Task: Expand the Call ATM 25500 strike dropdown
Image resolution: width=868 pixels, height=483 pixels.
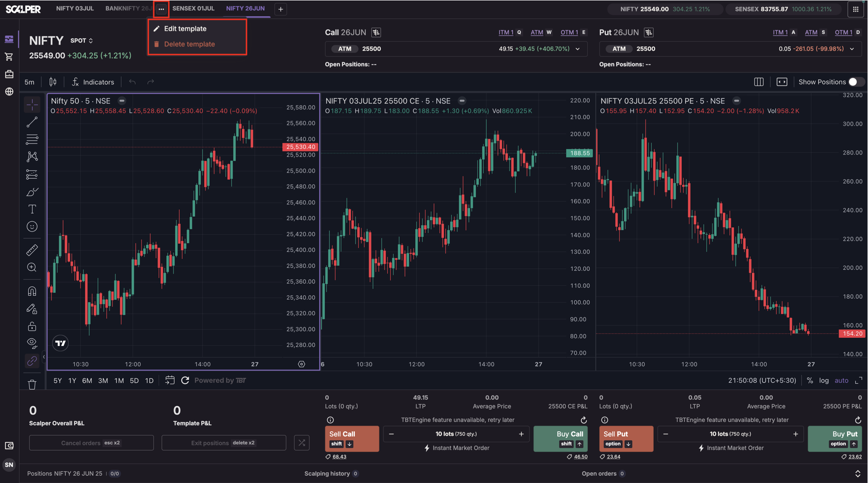Action: (578, 49)
